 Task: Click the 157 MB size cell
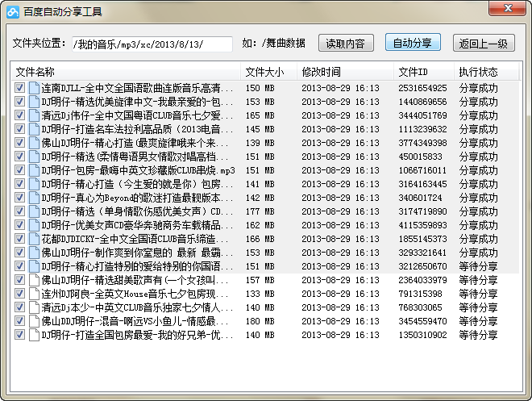point(260,280)
